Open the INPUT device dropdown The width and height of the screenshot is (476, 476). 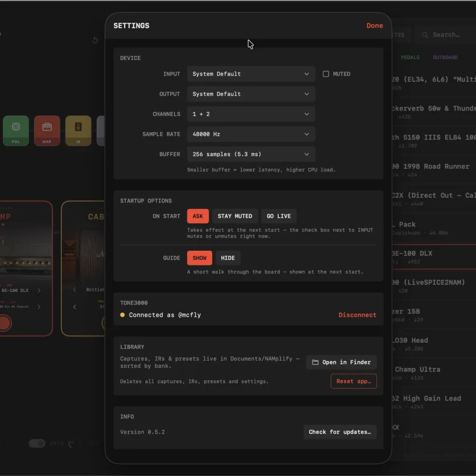tap(251, 74)
